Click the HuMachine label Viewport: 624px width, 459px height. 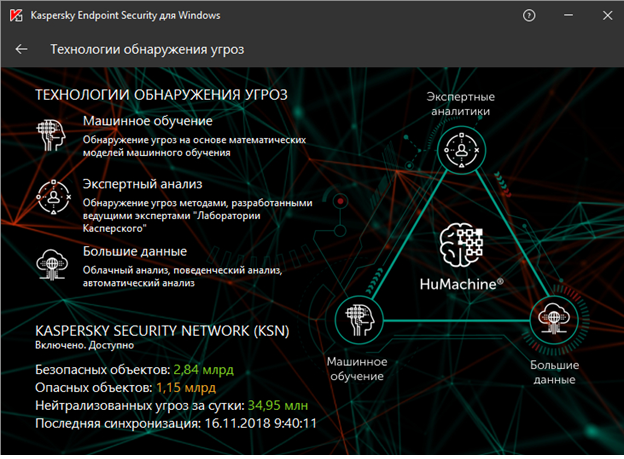click(x=462, y=284)
